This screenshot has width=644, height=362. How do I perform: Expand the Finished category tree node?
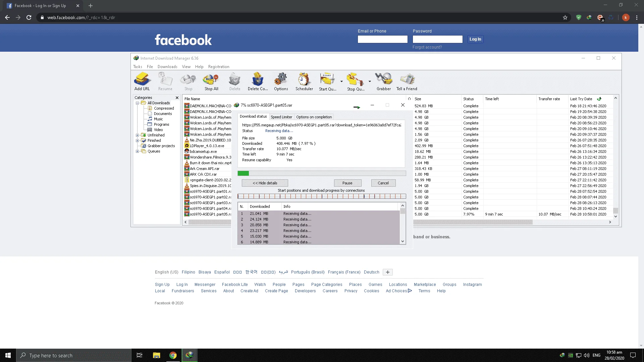click(x=137, y=140)
